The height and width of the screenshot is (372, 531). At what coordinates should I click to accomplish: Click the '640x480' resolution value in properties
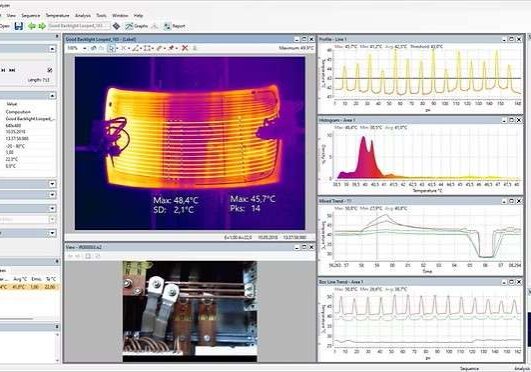pyautogui.click(x=14, y=125)
